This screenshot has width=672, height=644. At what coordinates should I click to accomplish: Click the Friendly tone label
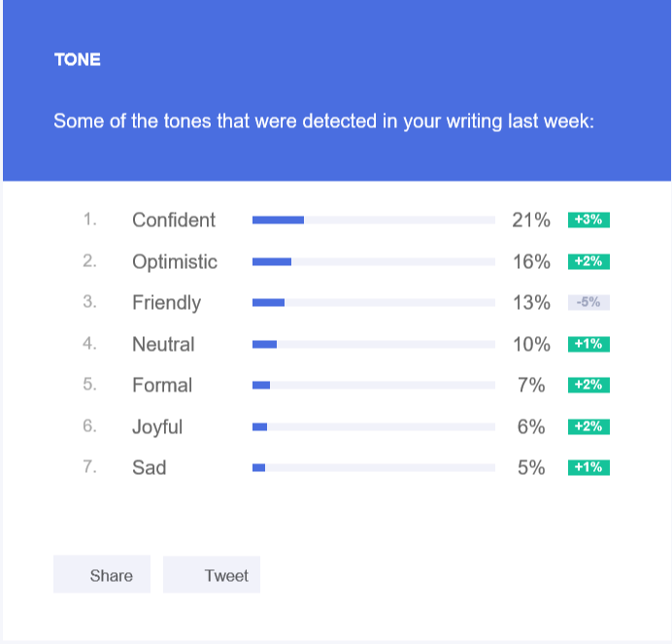point(166,303)
